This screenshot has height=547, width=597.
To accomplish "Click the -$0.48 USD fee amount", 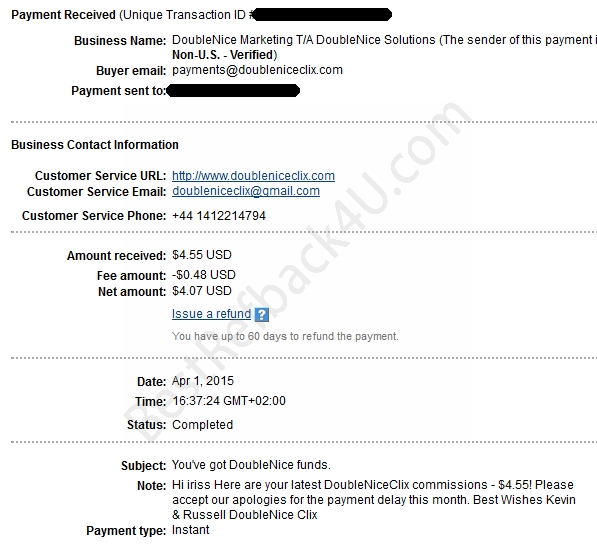I will pos(204,274).
